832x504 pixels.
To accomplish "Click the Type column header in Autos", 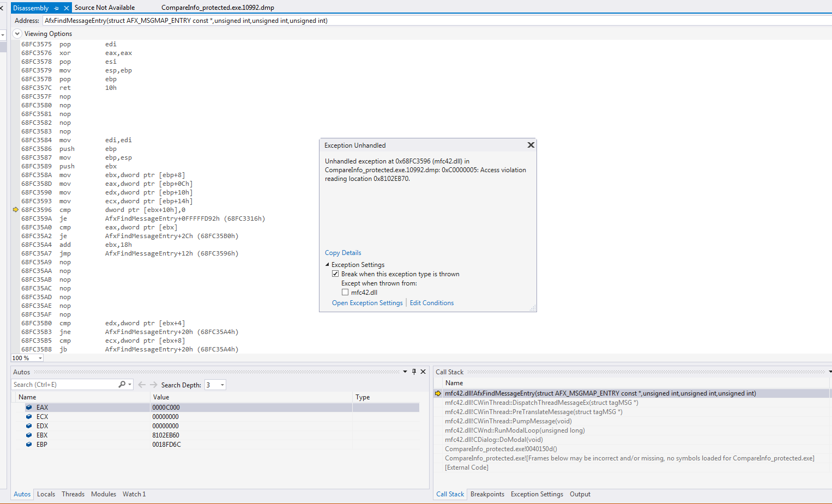I will click(x=386, y=397).
